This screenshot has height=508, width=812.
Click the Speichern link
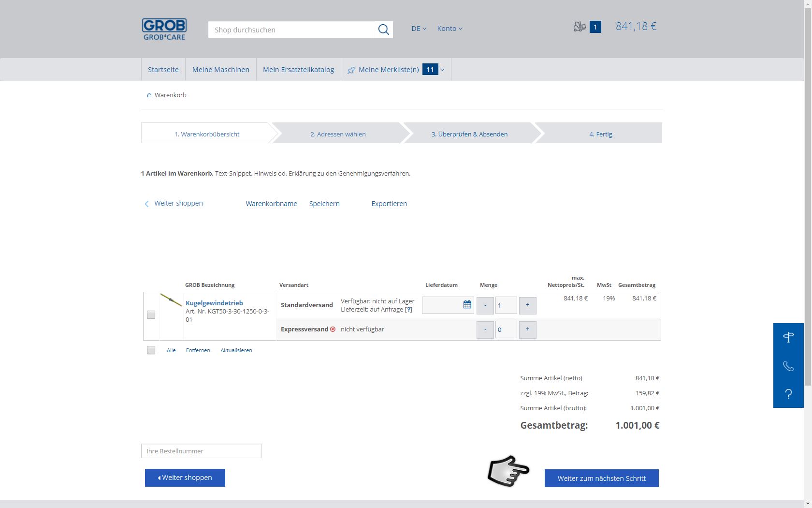pyautogui.click(x=324, y=204)
